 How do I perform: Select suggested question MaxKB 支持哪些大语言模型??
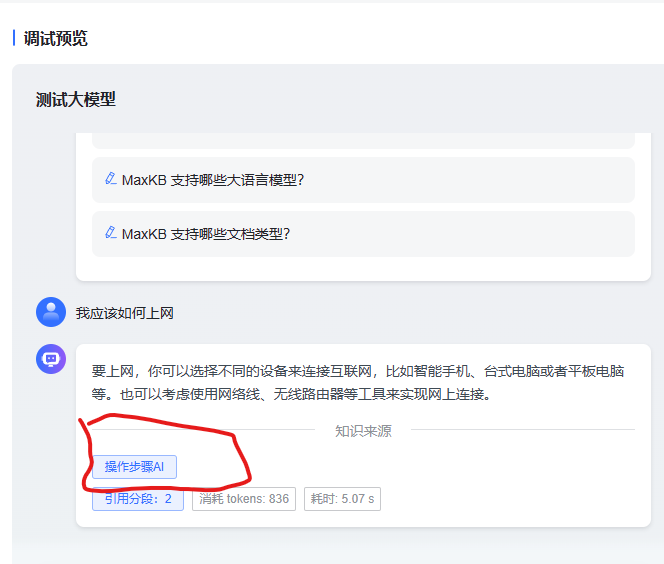[363, 180]
